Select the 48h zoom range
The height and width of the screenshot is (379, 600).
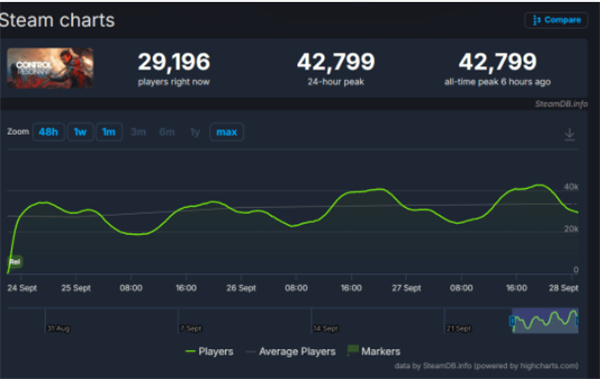(x=48, y=132)
